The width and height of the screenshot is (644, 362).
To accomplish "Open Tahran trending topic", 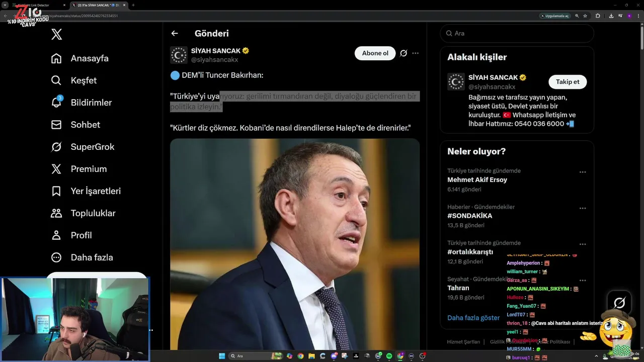I will pyautogui.click(x=458, y=288).
